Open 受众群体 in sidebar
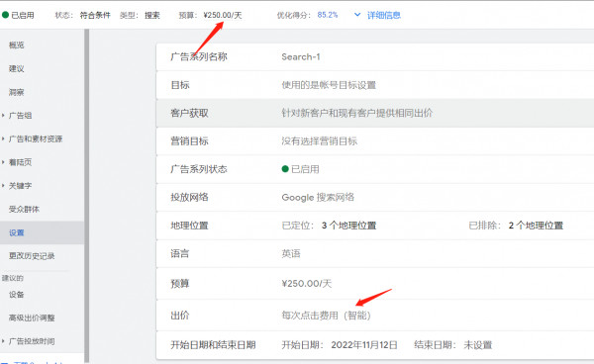This screenshot has width=594, height=364. coord(24,209)
